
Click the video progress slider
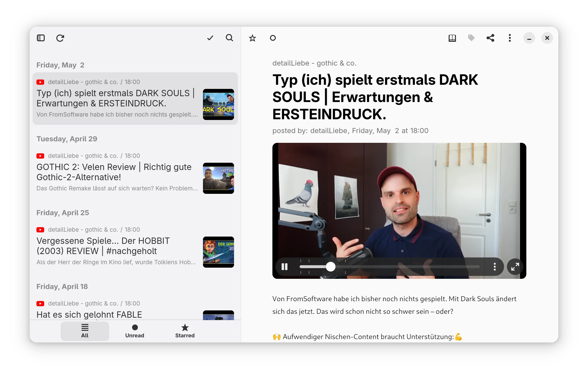click(390, 267)
